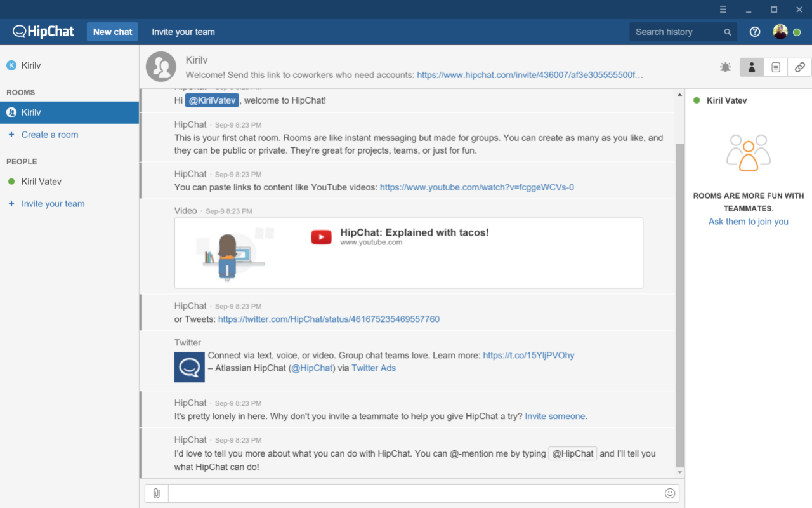Click the search magnifier icon
The image size is (812, 508).
pyautogui.click(x=728, y=32)
